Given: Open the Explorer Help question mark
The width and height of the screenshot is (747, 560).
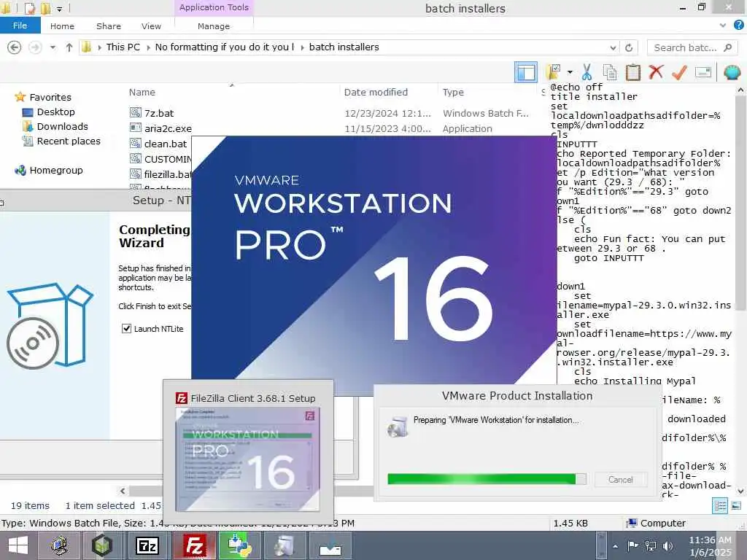Looking at the screenshot, I should tap(738, 26).
